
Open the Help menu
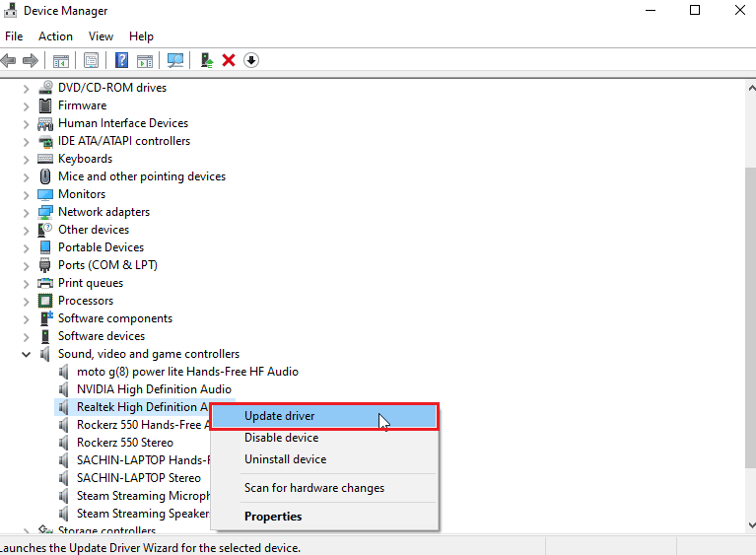141,36
